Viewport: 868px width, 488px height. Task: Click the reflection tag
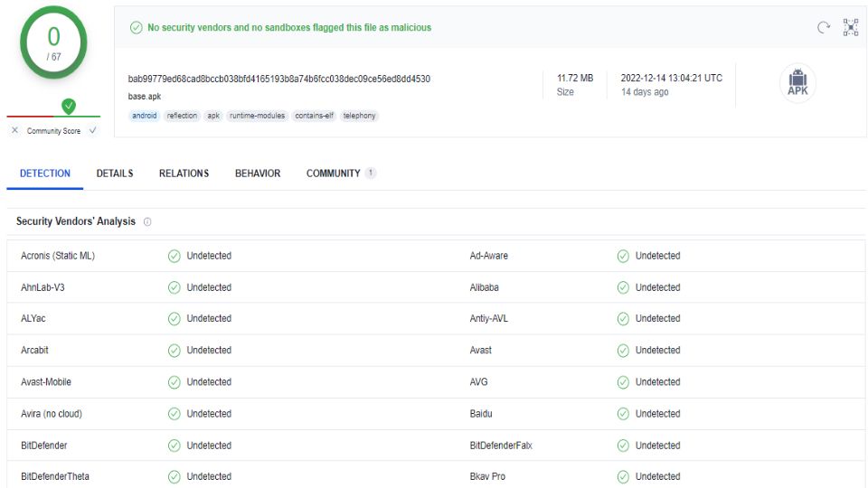click(x=182, y=116)
